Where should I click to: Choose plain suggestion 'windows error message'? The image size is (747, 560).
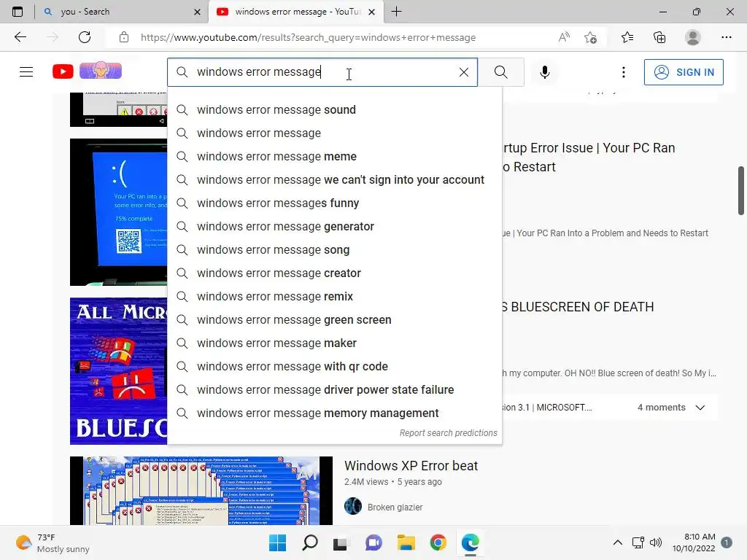point(334,133)
